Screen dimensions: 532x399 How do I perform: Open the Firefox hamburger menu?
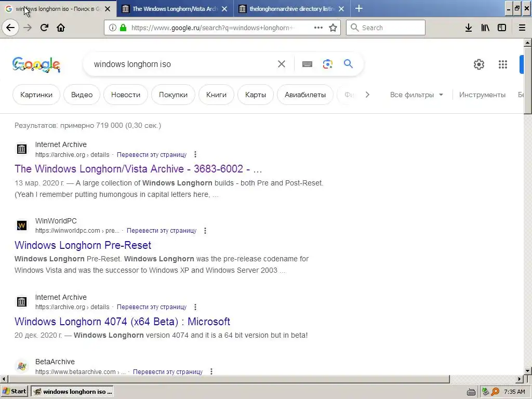(522, 28)
